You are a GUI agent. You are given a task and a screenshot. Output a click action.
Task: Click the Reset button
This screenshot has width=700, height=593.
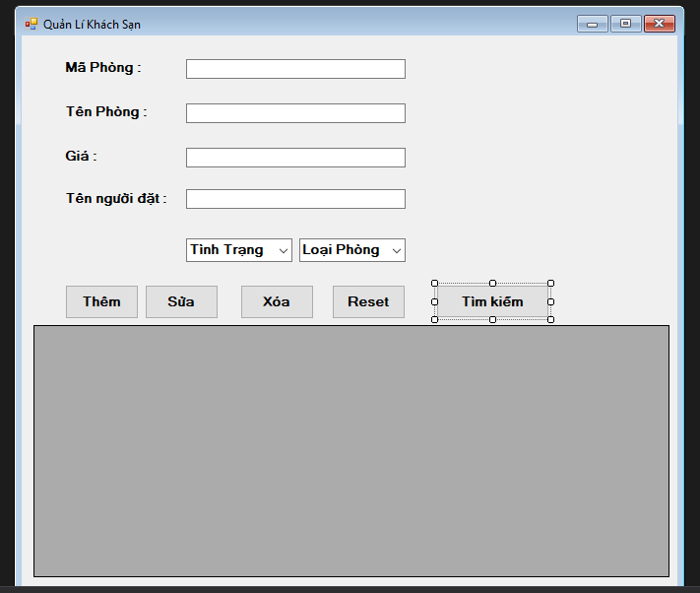[x=368, y=301]
